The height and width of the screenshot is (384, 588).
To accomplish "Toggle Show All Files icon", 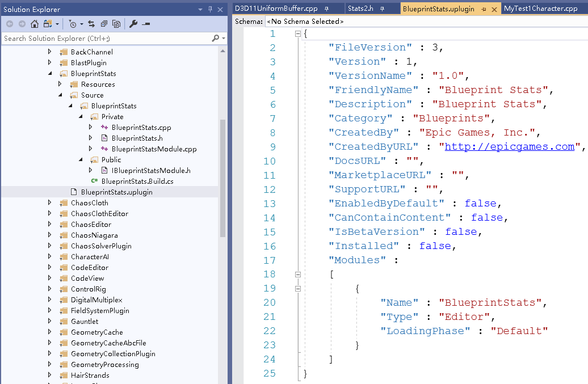I will click(x=116, y=24).
